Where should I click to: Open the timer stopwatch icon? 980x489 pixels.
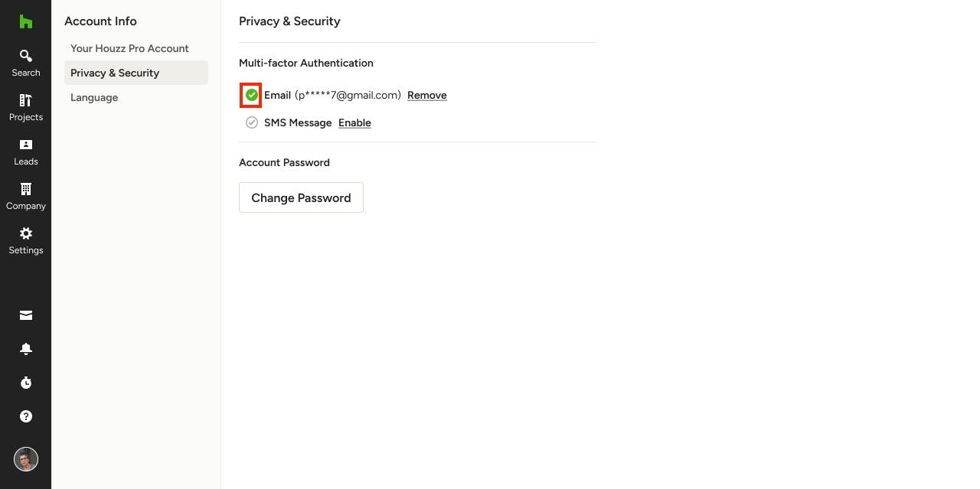(25, 383)
